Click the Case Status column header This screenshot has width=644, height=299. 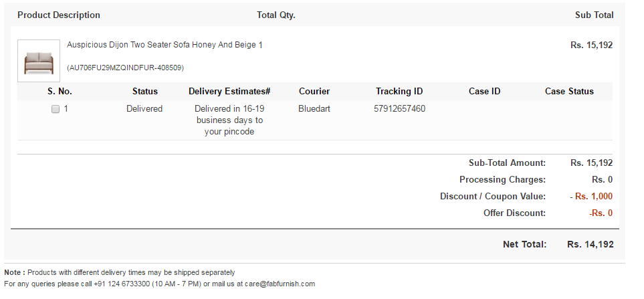click(569, 92)
